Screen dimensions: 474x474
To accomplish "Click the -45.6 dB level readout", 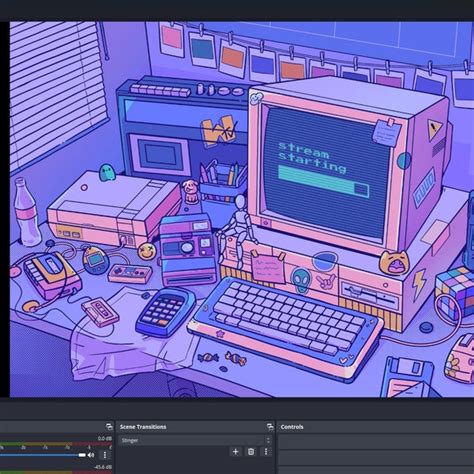I will click(x=103, y=467).
